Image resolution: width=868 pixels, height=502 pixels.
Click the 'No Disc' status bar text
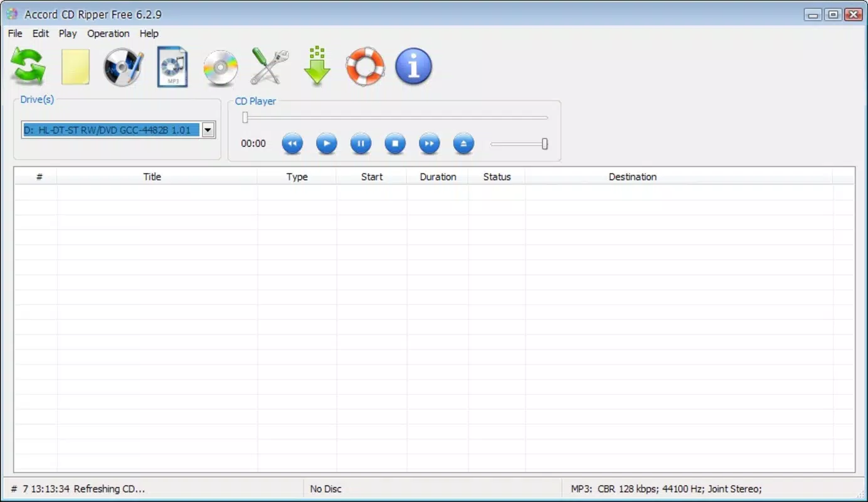(x=326, y=489)
